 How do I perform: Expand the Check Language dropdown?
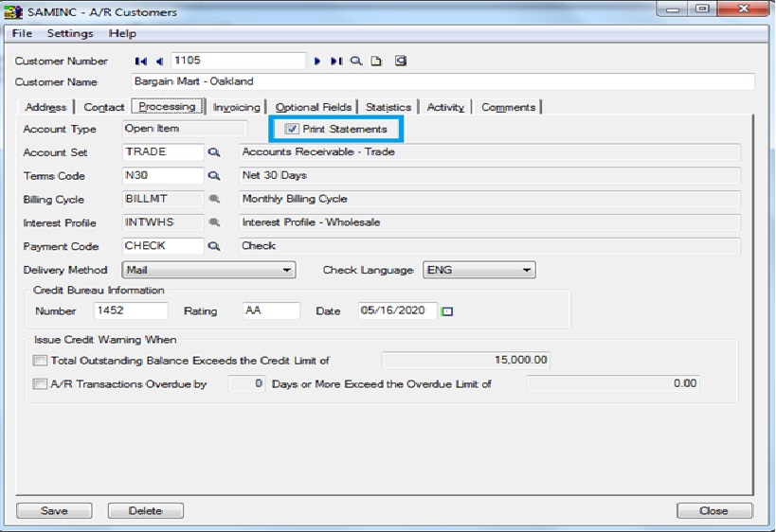[x=526, y=270]
